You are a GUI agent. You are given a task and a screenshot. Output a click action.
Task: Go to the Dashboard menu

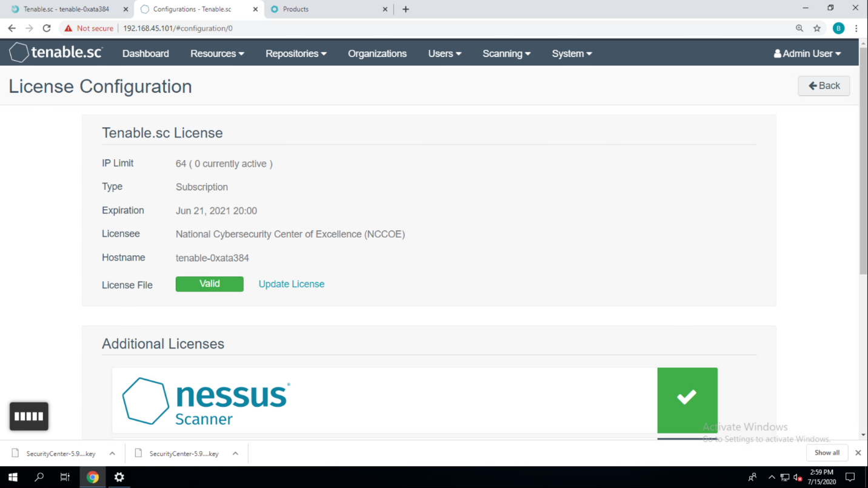point(145,53)
